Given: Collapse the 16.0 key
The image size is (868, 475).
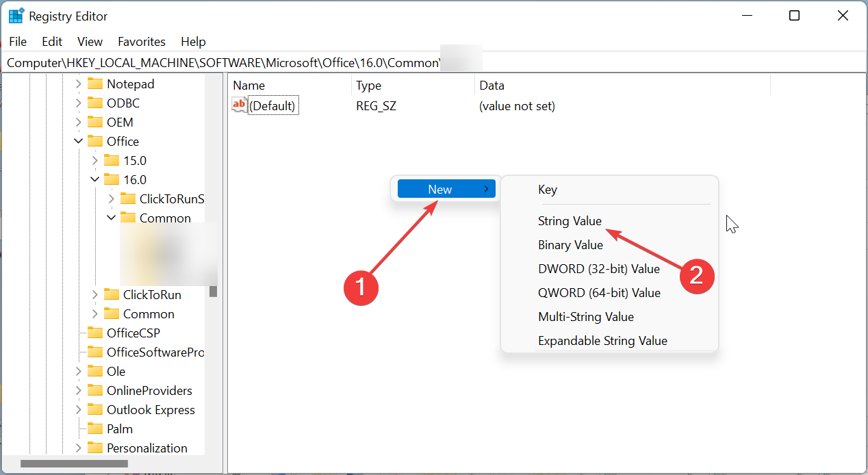Looking at the screenshot, I should coord(94,179).
